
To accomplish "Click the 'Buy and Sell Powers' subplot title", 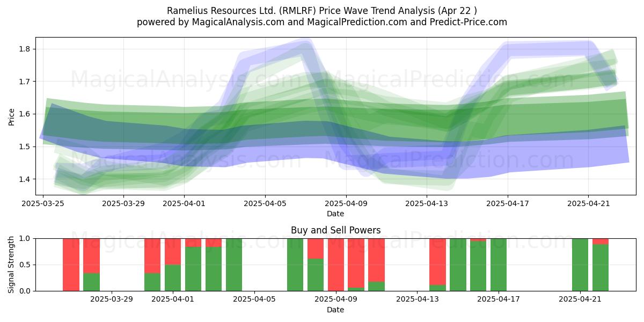I will (x=335, y=230).
